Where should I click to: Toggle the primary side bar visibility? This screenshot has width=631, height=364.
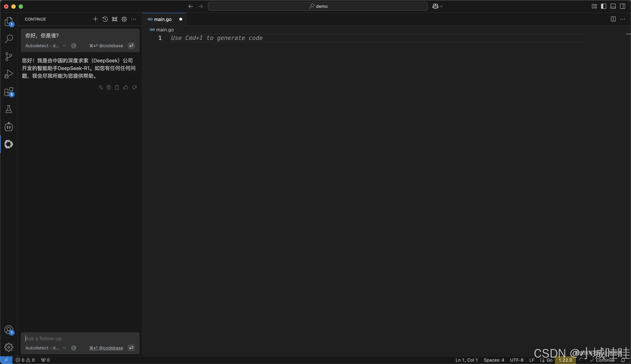point(603,6)
